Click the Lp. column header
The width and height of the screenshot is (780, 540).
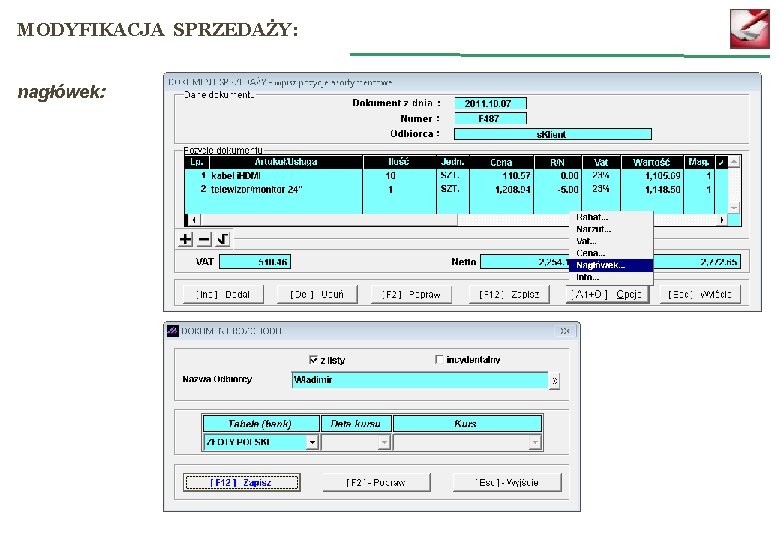coord(197,162)
